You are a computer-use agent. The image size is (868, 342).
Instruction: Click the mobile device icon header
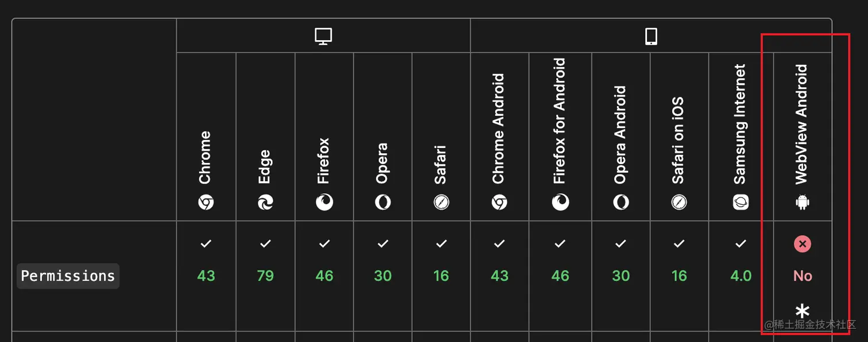click(650, 37)
